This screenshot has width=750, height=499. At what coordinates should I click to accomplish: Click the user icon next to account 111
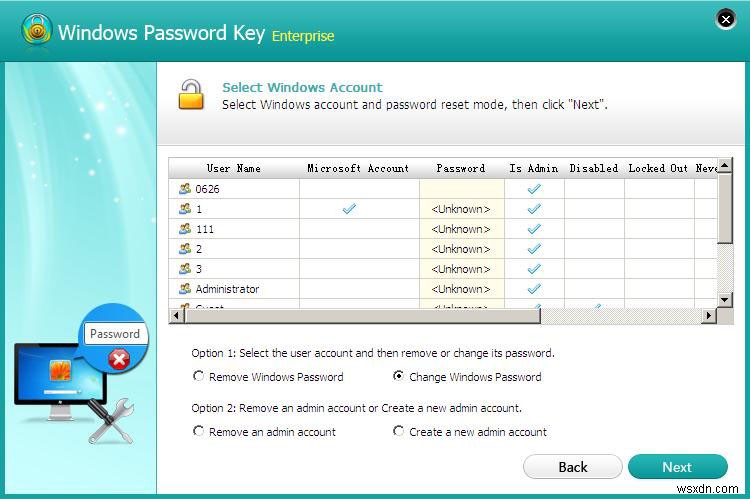(184, 229)
